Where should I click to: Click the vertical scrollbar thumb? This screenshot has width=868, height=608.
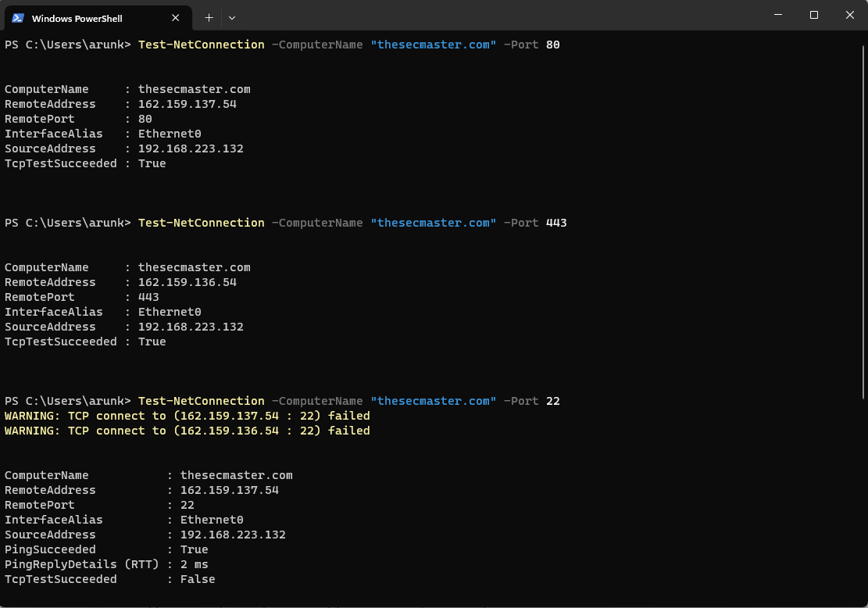coord(863,221)
